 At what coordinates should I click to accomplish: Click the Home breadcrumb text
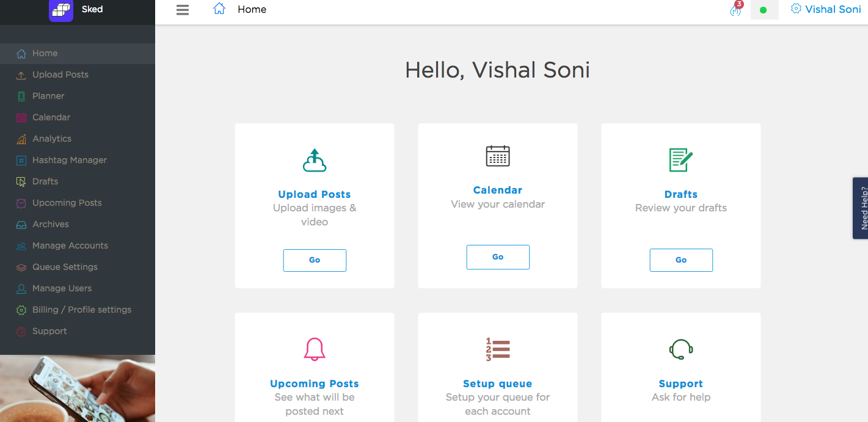point(252,10)
